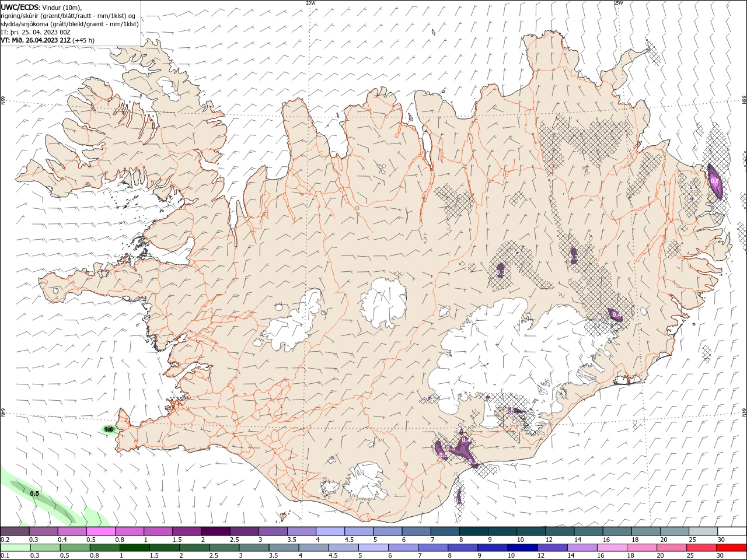The height and width of the screenshot is (560, 747).
Task: Click the '14' label under upper scale
Action: 577,540
